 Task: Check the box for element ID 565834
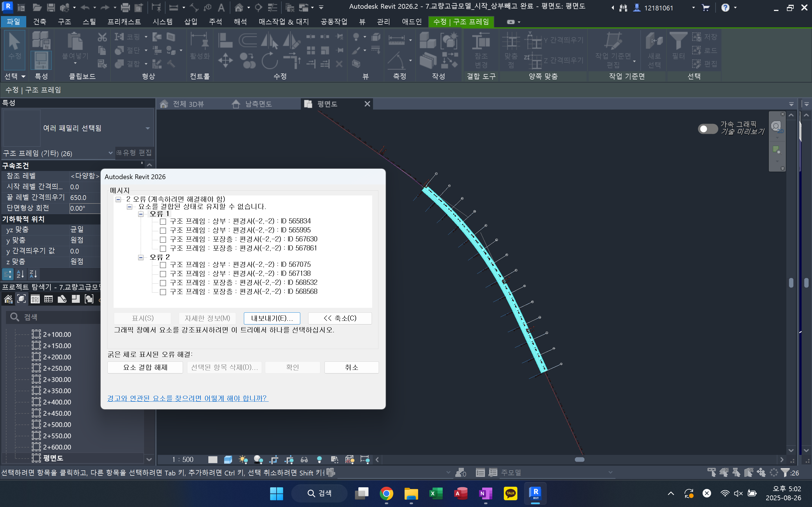[x=163, y=222]
